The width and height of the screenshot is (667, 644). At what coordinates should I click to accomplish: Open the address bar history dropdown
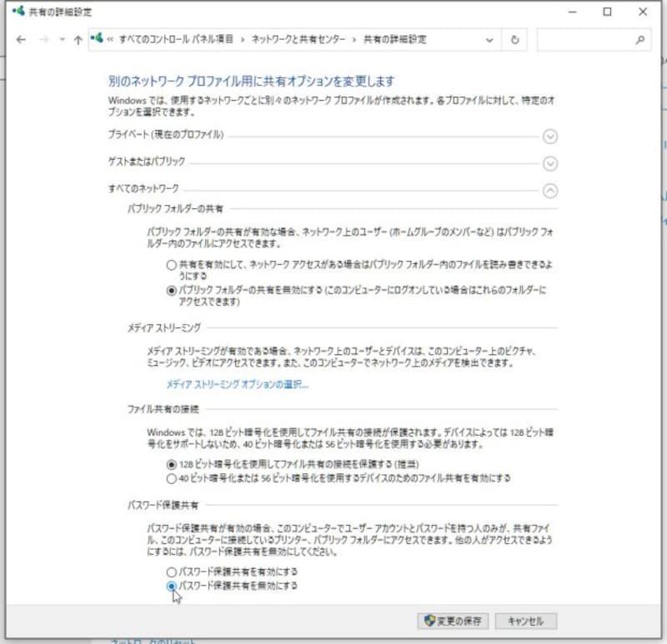[490, 39]
